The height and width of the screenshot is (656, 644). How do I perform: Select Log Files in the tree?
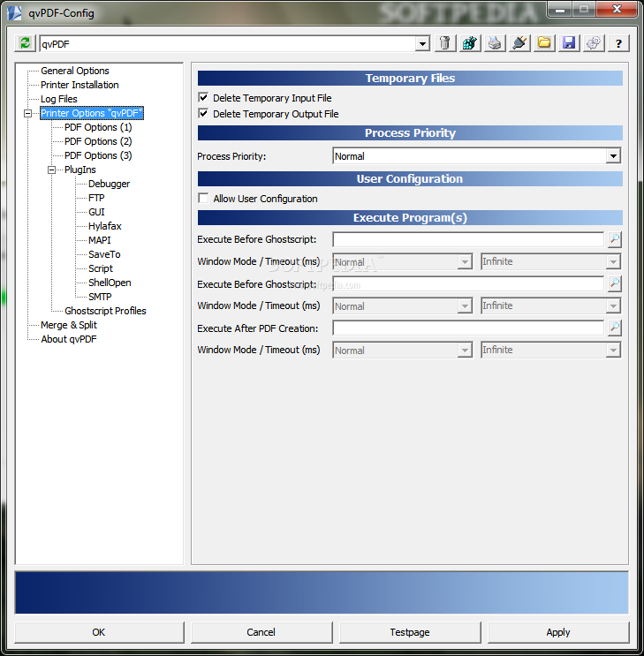[x=58, y=99]
